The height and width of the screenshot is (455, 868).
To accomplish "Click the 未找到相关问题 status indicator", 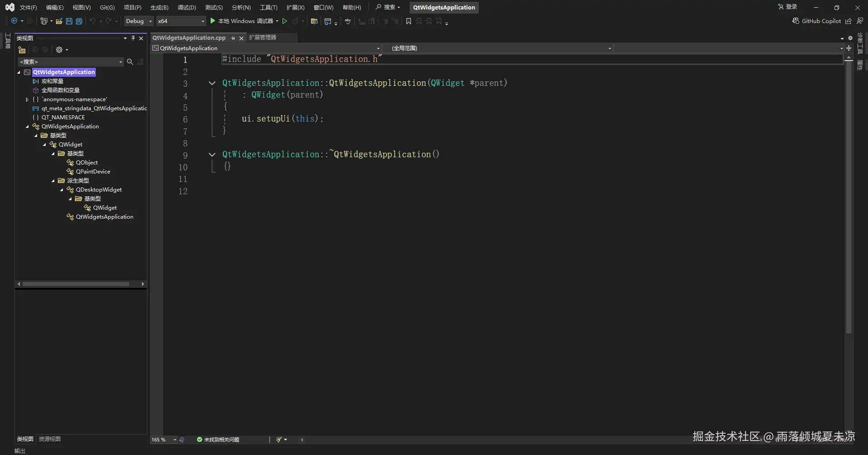I will point(218,440).
